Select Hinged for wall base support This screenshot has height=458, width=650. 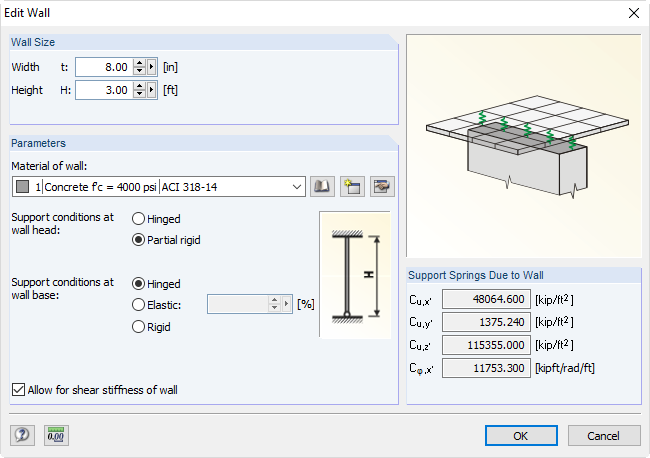[139, 284]
